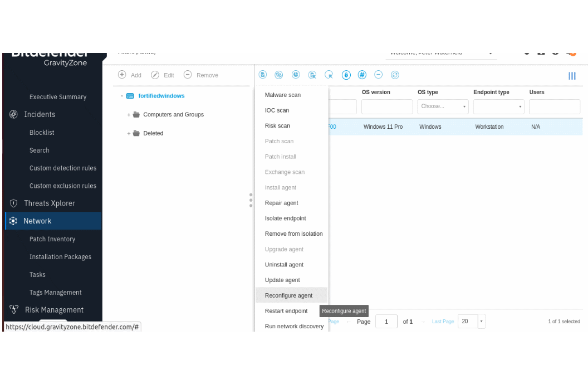The image size is (588, 379).
Task: Select Malware scan from menu
Action: point(283,95)
